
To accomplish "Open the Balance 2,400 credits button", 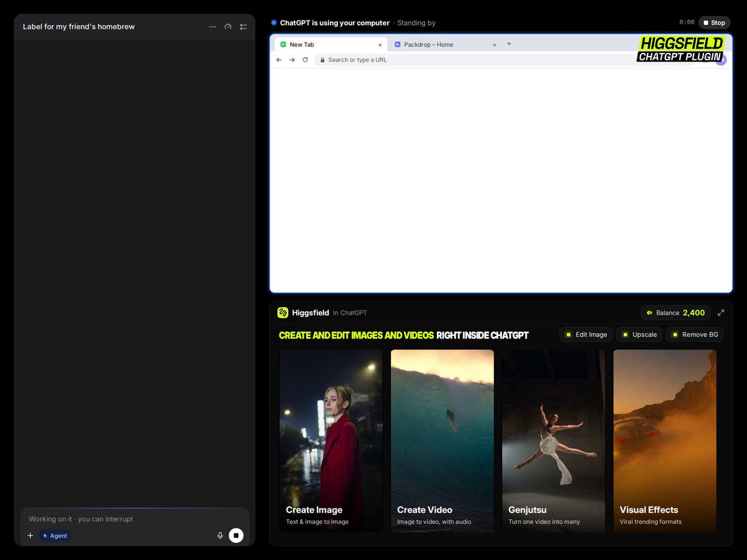I will (x=675, y=312).
